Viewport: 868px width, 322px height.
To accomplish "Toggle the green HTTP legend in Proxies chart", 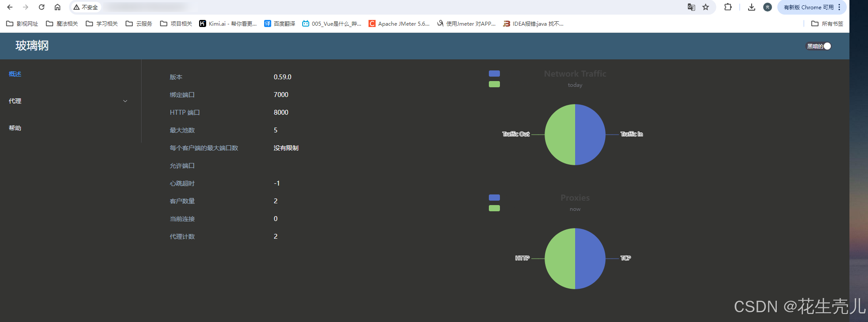I will 494,208.
